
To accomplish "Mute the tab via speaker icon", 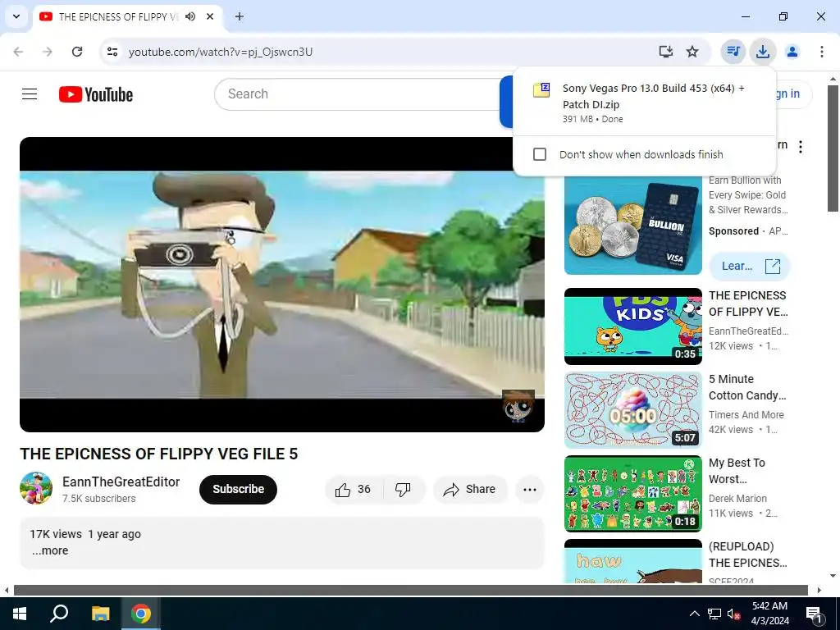I will tap(190, 16).
